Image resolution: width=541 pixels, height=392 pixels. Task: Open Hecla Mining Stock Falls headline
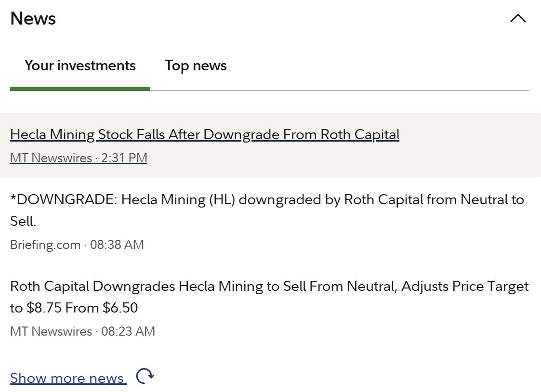point(205,134)
